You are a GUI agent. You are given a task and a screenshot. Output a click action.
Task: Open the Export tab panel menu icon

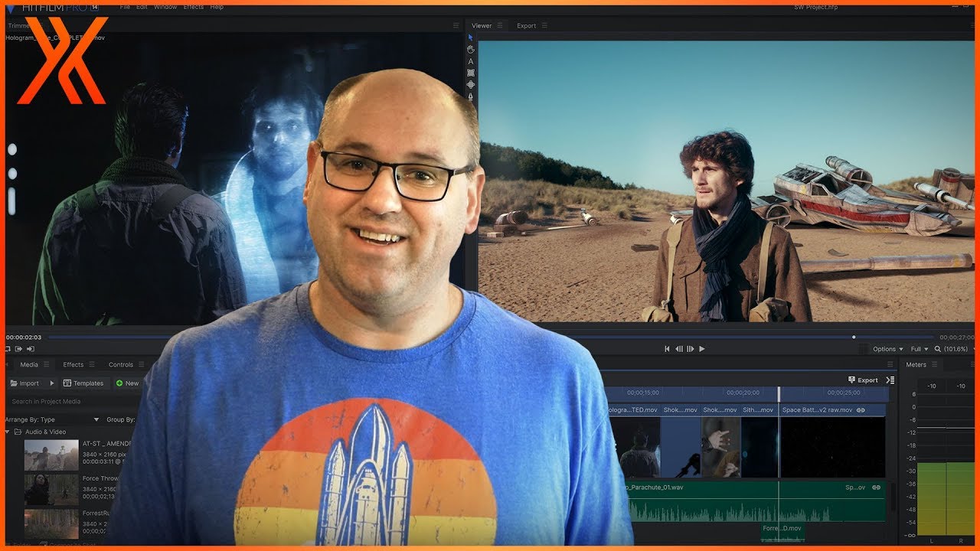(x=544, y=25)
